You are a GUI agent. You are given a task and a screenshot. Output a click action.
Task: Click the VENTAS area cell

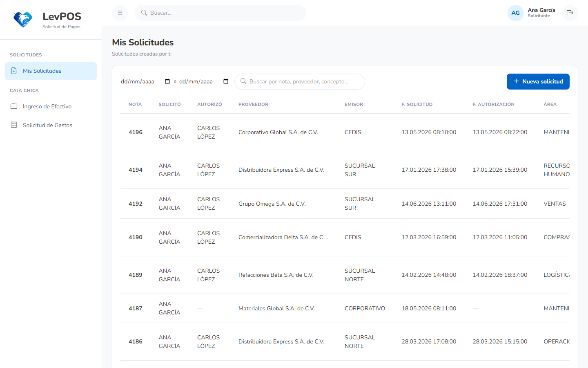point(555,204)
